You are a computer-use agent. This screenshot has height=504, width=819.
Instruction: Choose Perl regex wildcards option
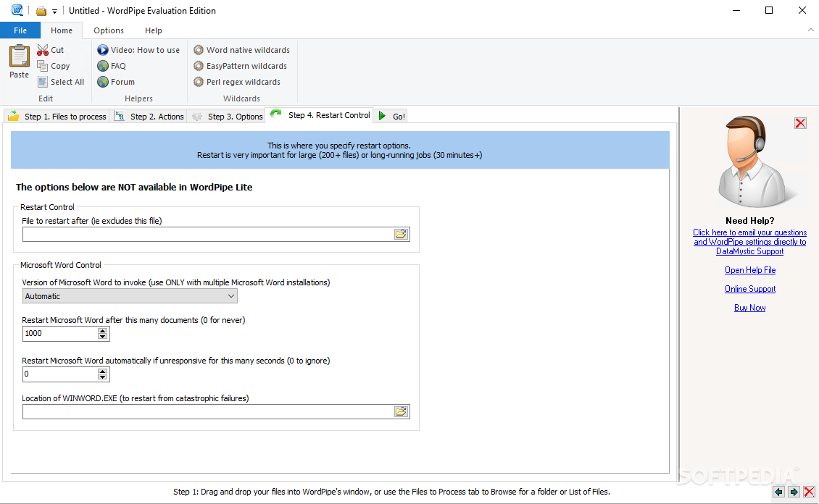coord(236,82)
